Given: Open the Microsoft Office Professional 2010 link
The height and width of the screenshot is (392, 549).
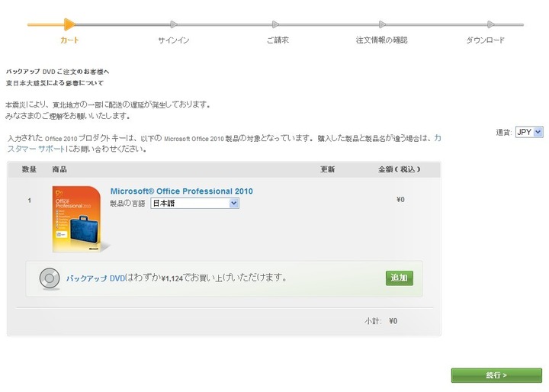Looking at the screenshot, I should 181,191.
